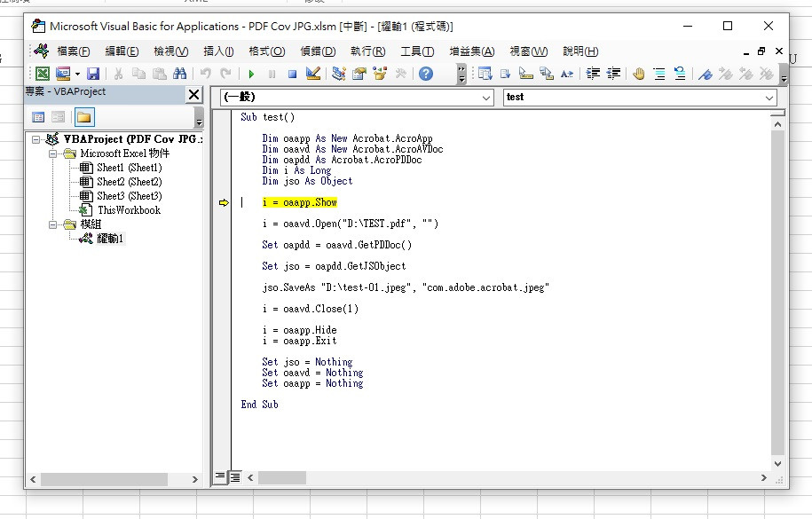This screenshot has width=812, height=519.
Task: Open the 增益集(A) menu
Action: (x=472, y=51)
